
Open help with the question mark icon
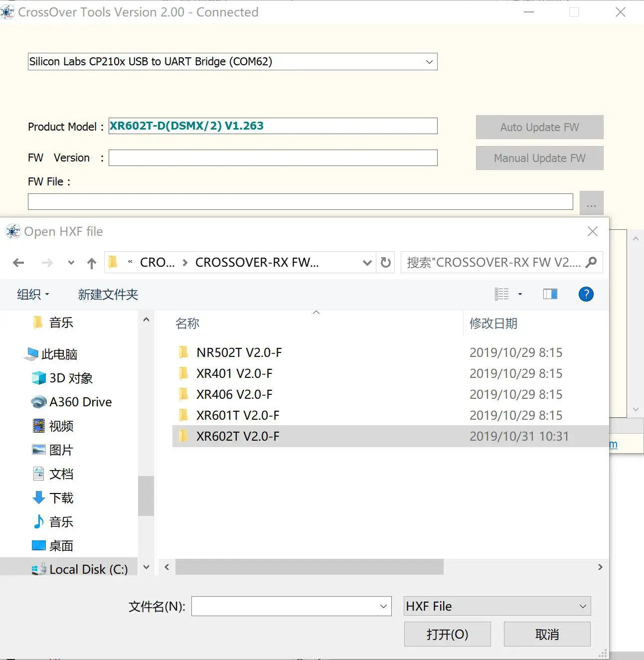point(586,294)
